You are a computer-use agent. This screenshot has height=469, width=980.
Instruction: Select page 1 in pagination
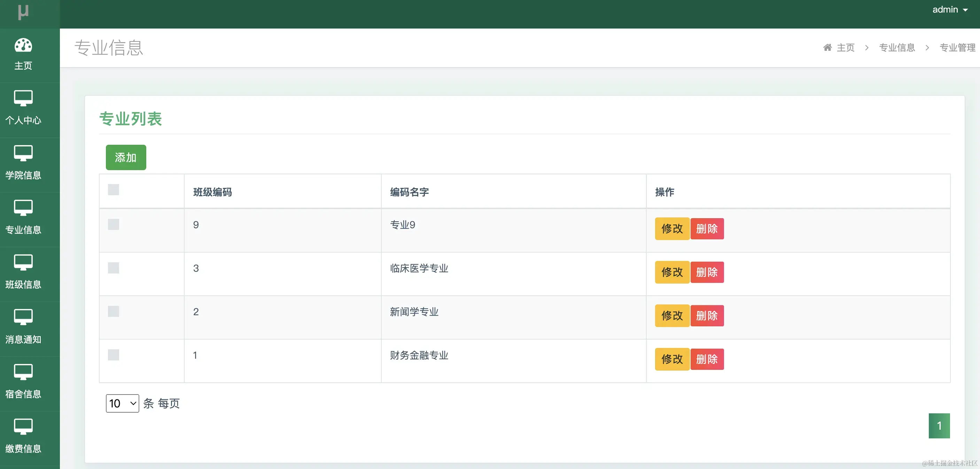[939, 426]
